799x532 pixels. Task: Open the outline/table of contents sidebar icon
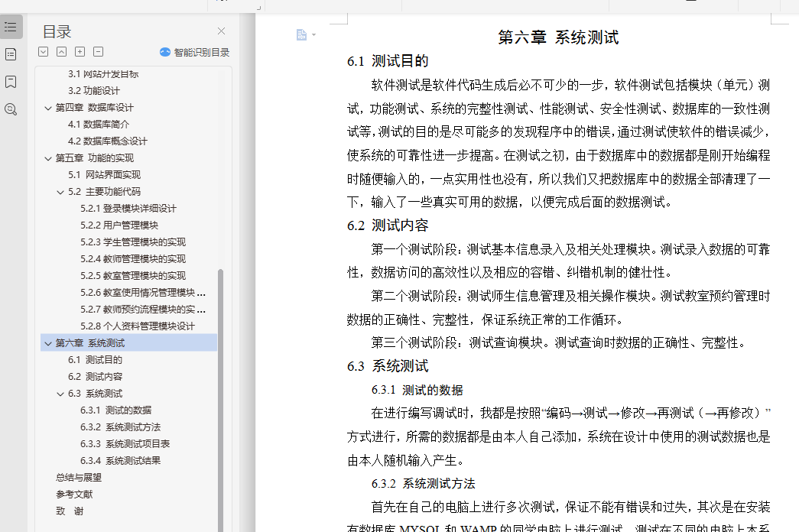(x=11, y=27)
